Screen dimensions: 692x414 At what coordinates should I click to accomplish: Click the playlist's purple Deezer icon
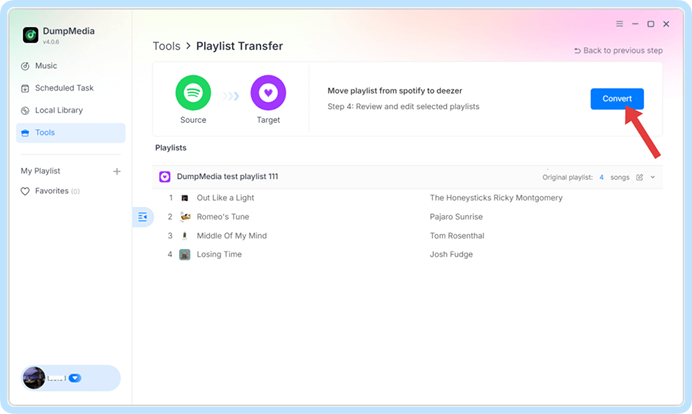pyautogui.click(x=165, y=177)
